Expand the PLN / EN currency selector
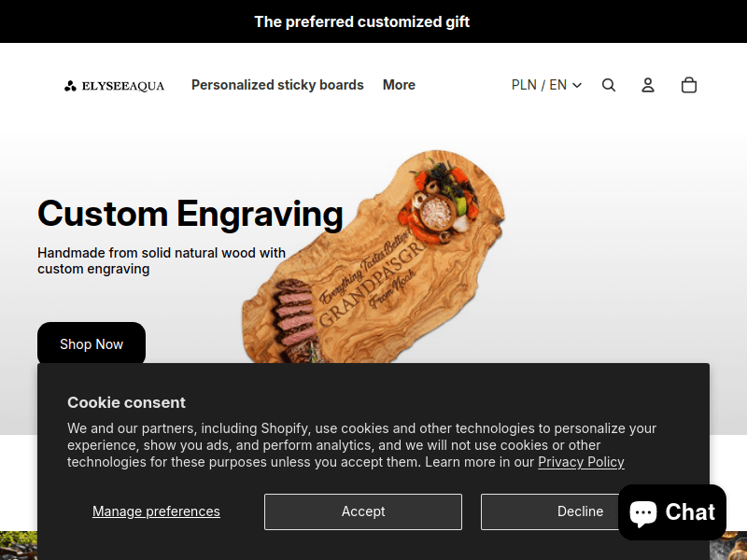Image resolution: width=747 pixels, height=560 pixels. coord(546,85)
